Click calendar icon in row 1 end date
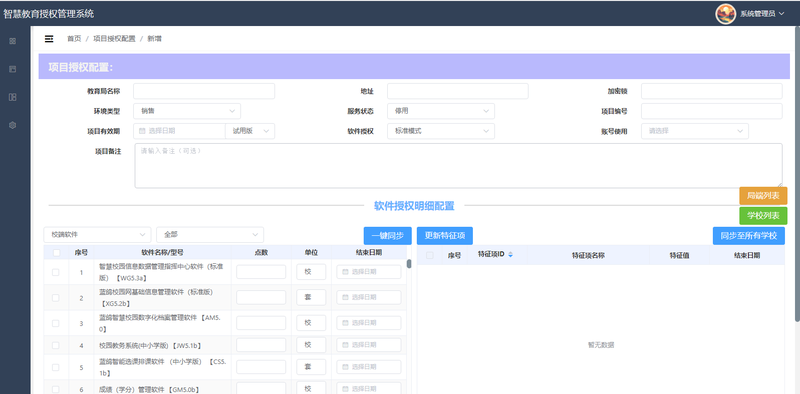This screenshot has height=394, width=800. pos(345,272)
